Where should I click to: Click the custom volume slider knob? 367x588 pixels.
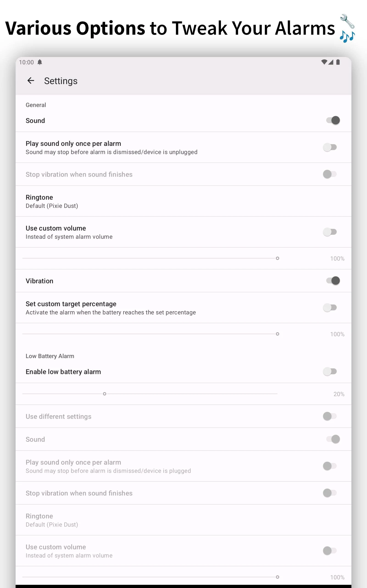[x=278, y=258]
